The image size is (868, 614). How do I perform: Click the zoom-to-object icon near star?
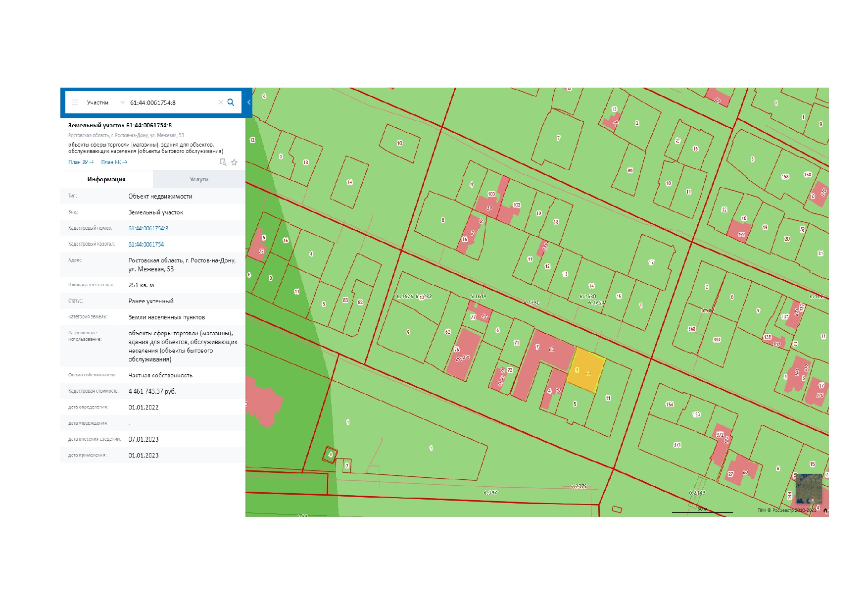(x=223, y=162)
